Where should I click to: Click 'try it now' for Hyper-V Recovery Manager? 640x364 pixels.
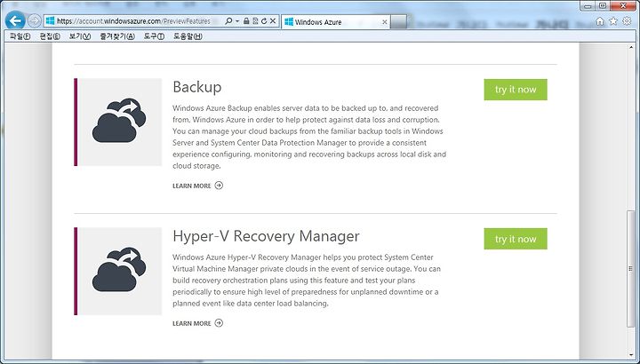516,239
